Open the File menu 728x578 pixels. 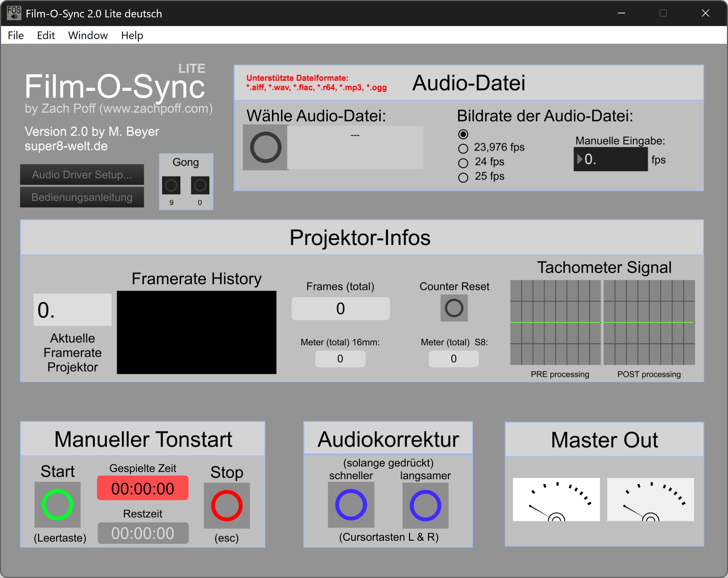[16, 35]
